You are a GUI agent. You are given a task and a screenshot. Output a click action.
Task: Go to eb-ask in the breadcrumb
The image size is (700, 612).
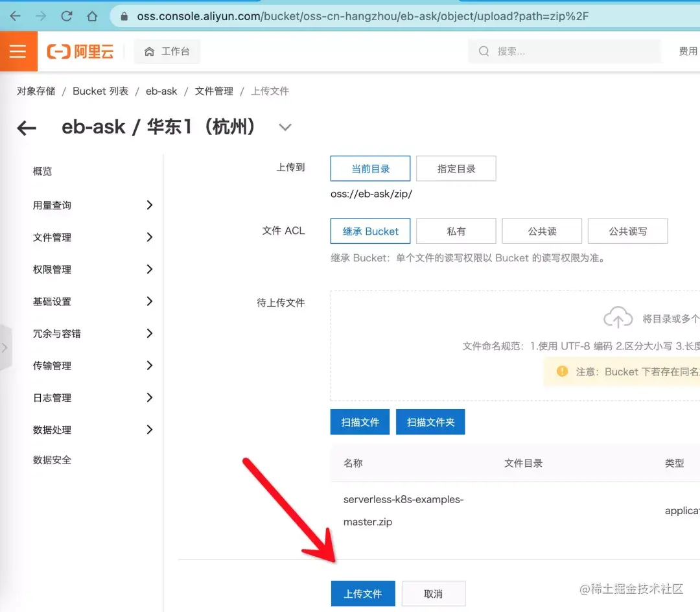(x=161, y=91)
